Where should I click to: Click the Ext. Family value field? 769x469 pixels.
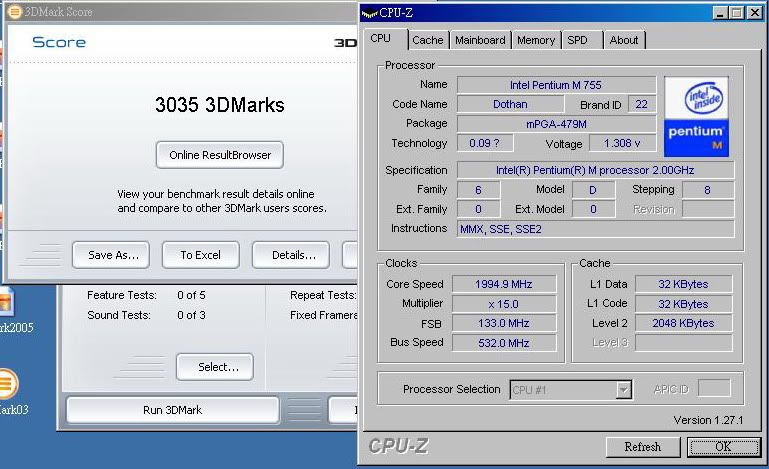(x=479, y=209)
